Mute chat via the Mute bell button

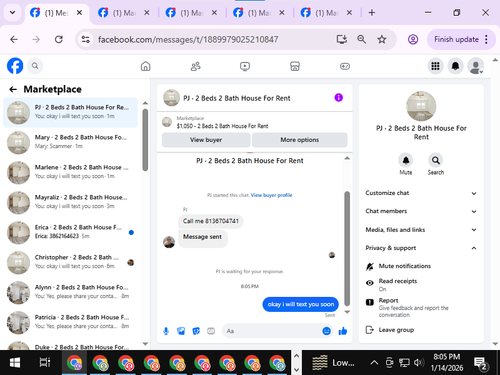click(x=406, y=161)
